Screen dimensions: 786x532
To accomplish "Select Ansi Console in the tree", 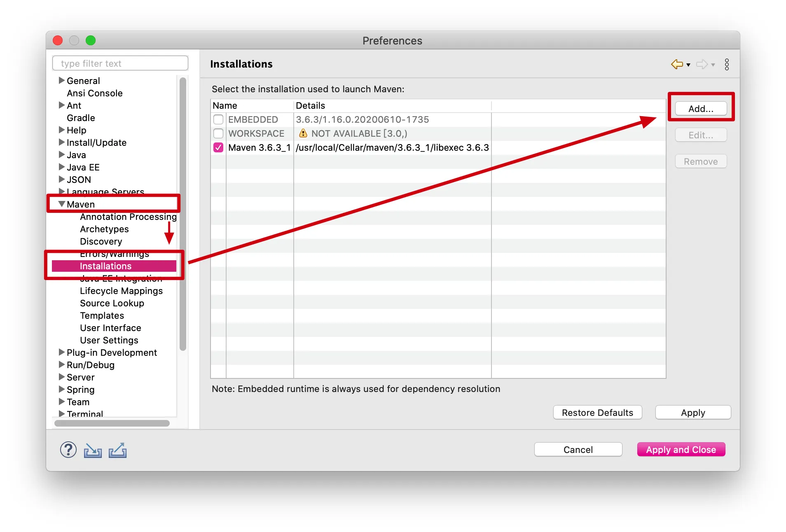I will (x=95, y=93).
